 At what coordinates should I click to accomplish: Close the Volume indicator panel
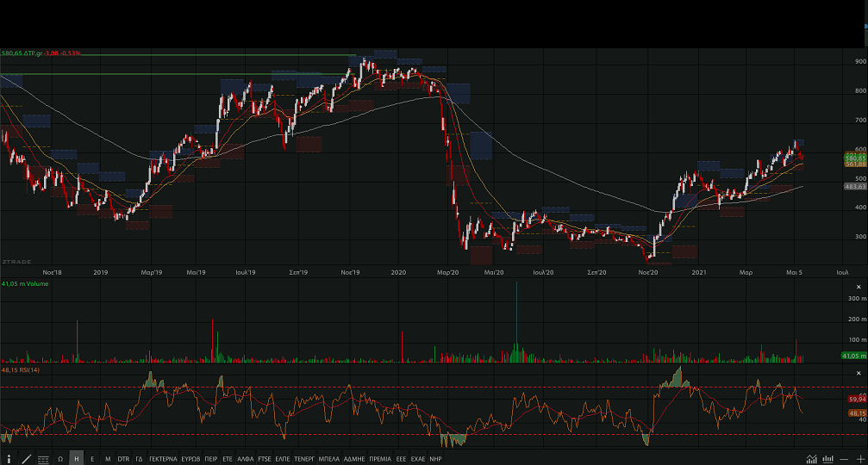coord(859,285)
